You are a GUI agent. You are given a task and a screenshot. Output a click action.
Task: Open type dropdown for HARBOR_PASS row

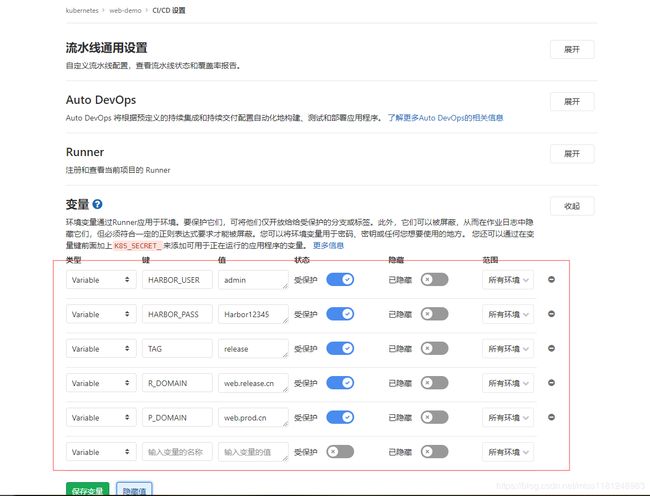[101, 314]
